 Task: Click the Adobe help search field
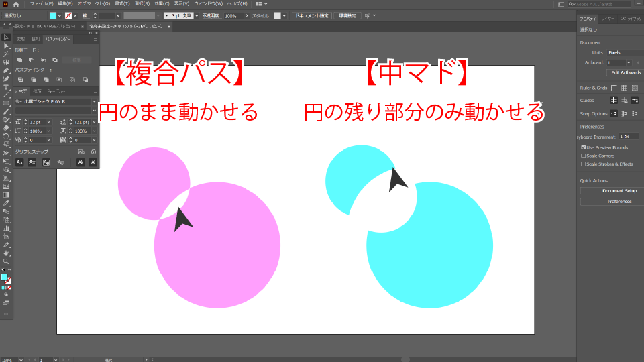(599, 4)
